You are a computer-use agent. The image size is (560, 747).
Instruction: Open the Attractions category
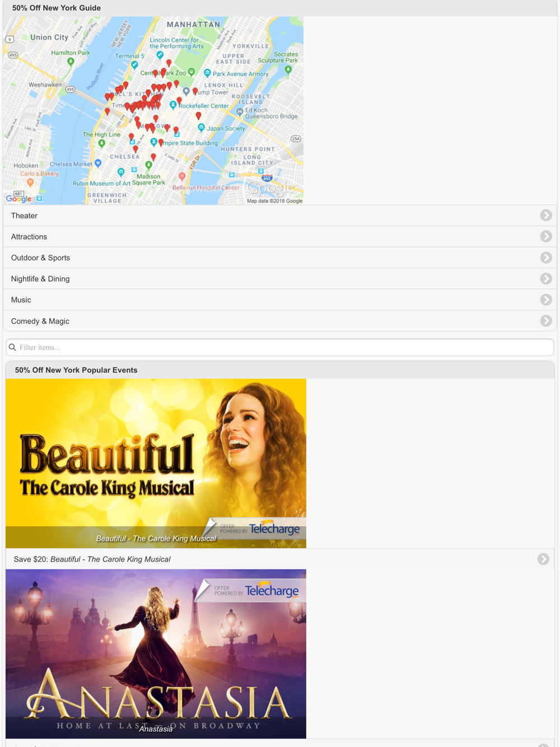pyautogui.click(x=280, y=237)
